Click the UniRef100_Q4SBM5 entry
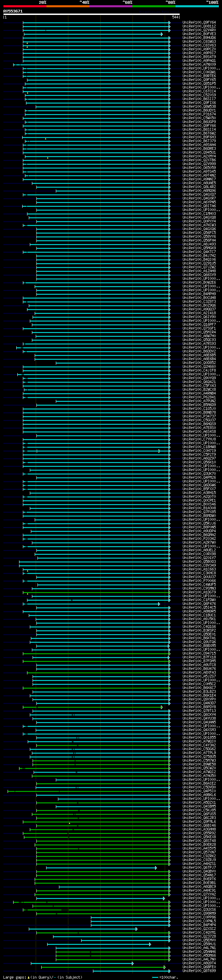This screenshot has width=222, height=980. (199, 807)
